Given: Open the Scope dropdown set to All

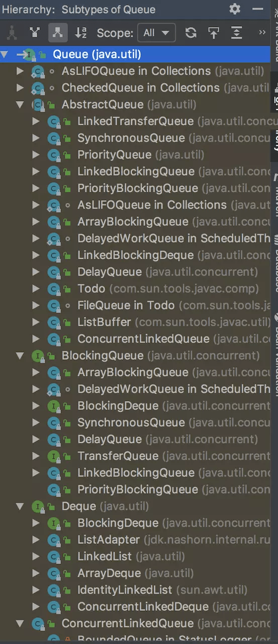Looking at the screenshot, I should [x=156, y=33].
